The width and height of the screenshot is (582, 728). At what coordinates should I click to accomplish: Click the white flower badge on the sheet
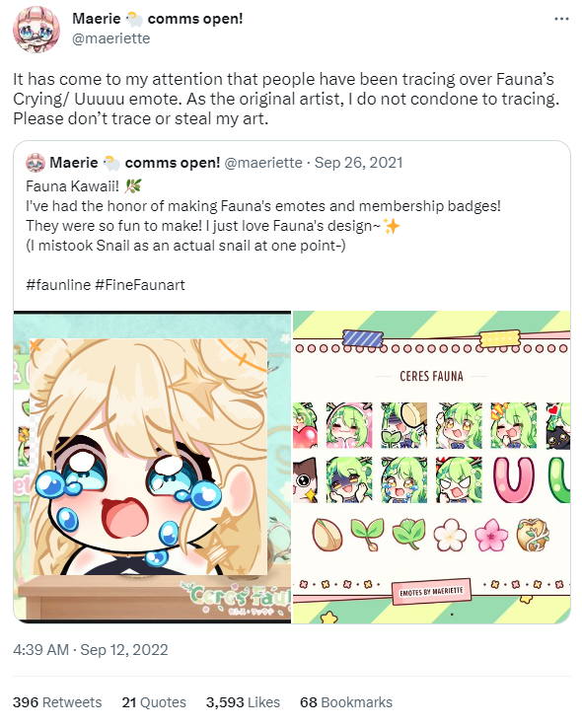tap(450, 535)
